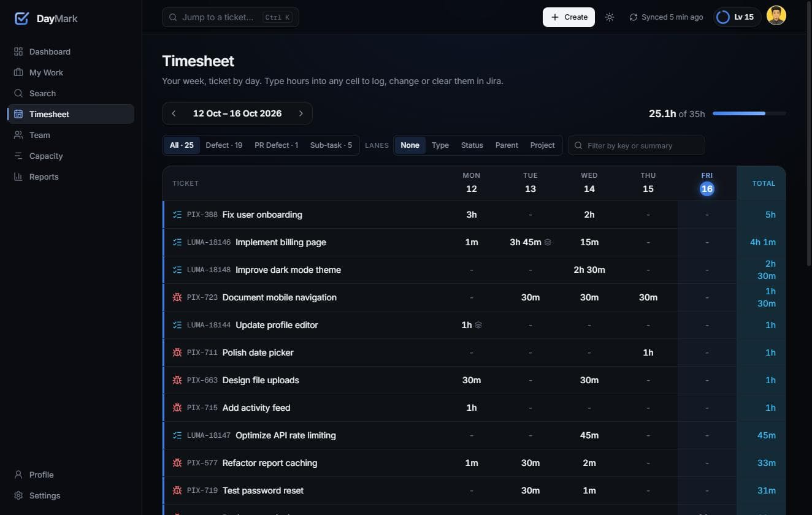The image size is (812, 515).
Task: Click the DayMark logo icon
Action: point(21,18)
